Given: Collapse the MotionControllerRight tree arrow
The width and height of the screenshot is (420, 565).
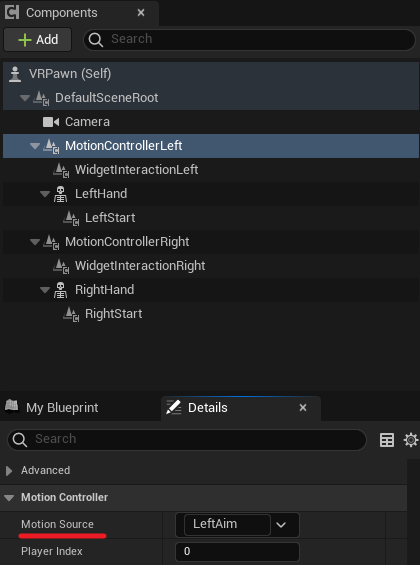Looking at the screenshot, I should point(35,242).
